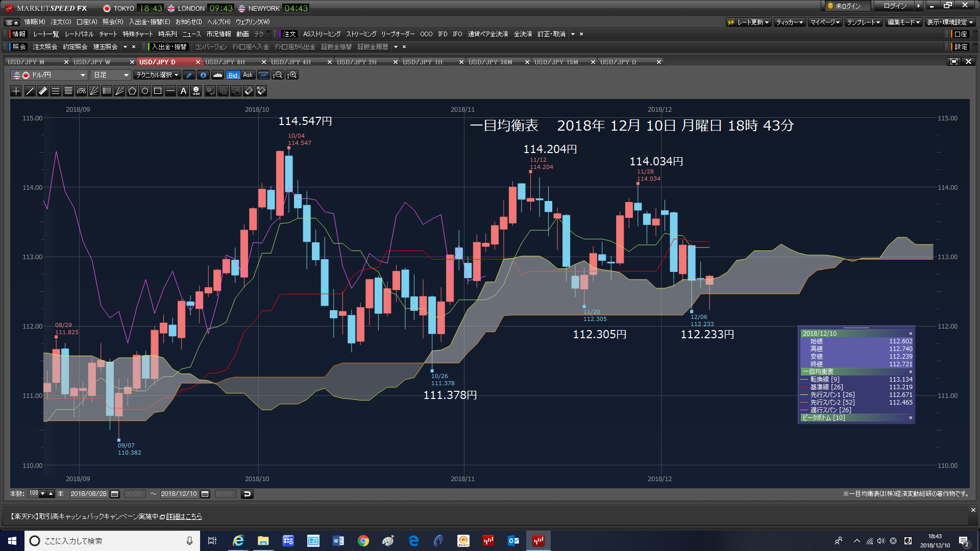This screenshot has height=551, width=980.
Task: Click the Windows Start button
Action: (12, 541)
